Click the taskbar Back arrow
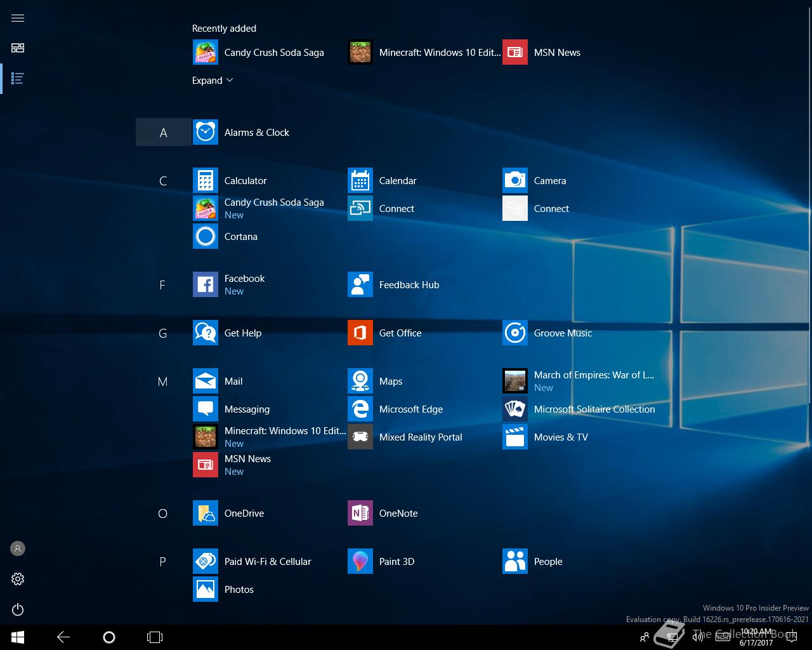Screen dimensions: 812x650 [63, 637]
